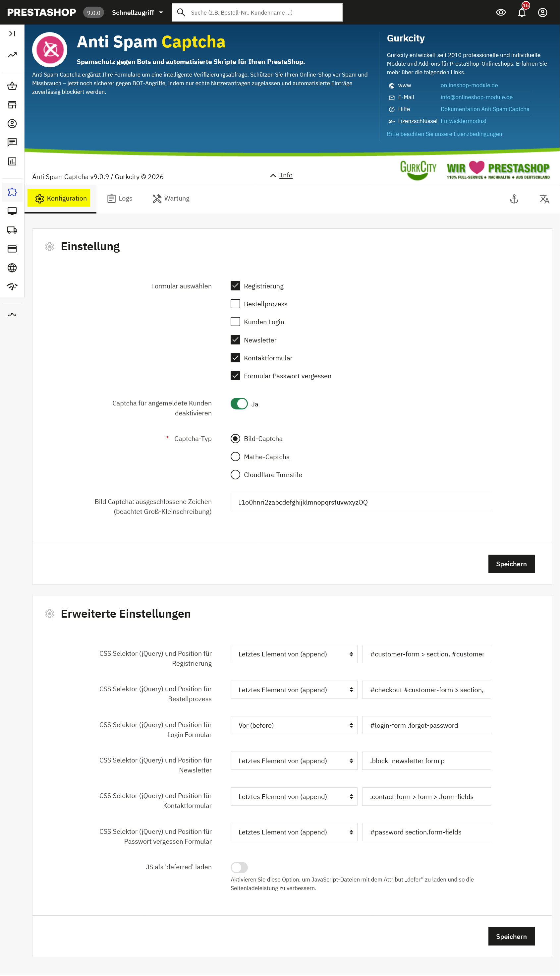Click Speichern in the Einstellung panel
Viewport: 560px width, 976px height.
click(511, 564)
